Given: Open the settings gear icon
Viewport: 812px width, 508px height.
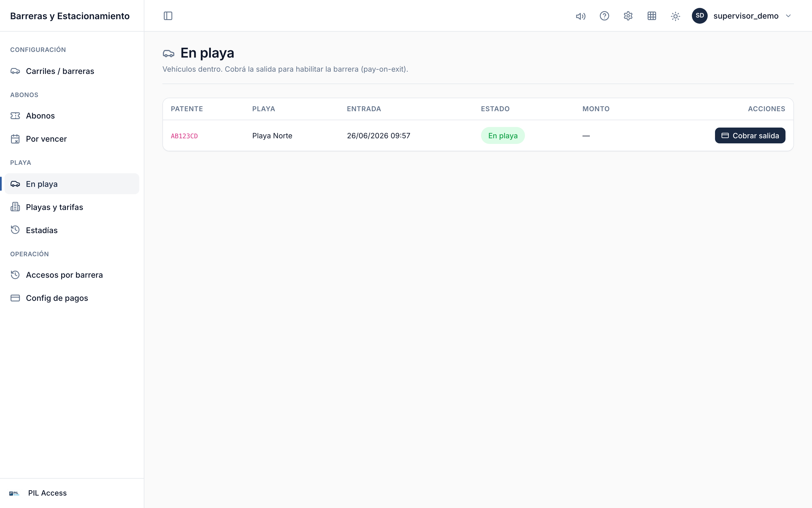Looking at the screenshot, I should click(x=628, y=16).
